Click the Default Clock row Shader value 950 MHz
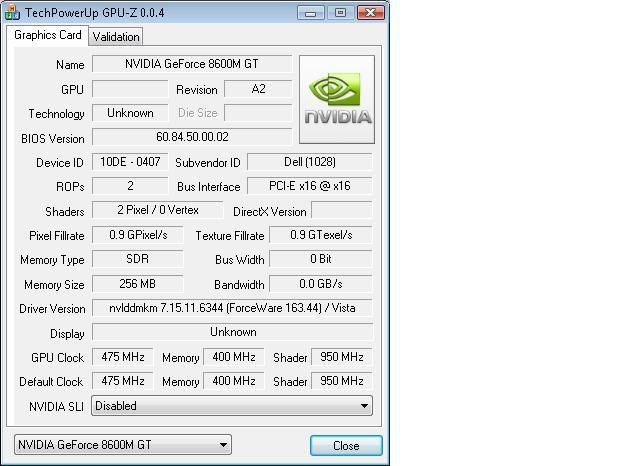Viewport: 640px width, 466px height. tap(342, 381)
